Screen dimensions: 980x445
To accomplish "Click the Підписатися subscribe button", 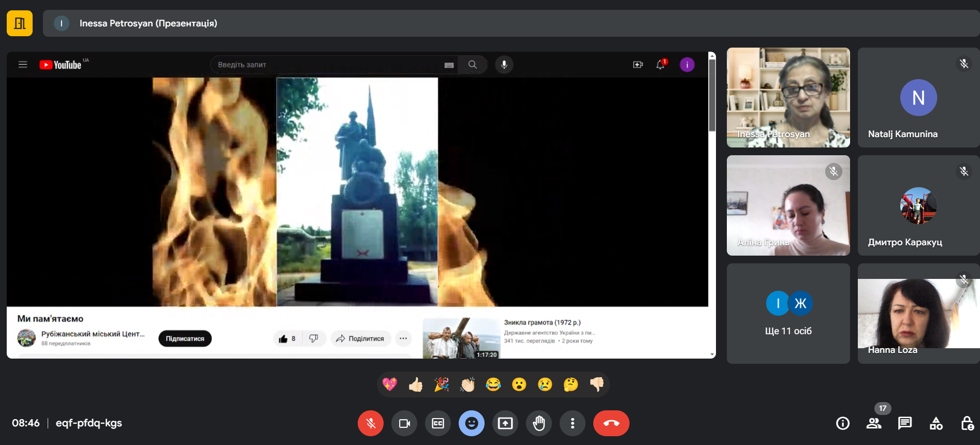I will click(x=185, y=338).
